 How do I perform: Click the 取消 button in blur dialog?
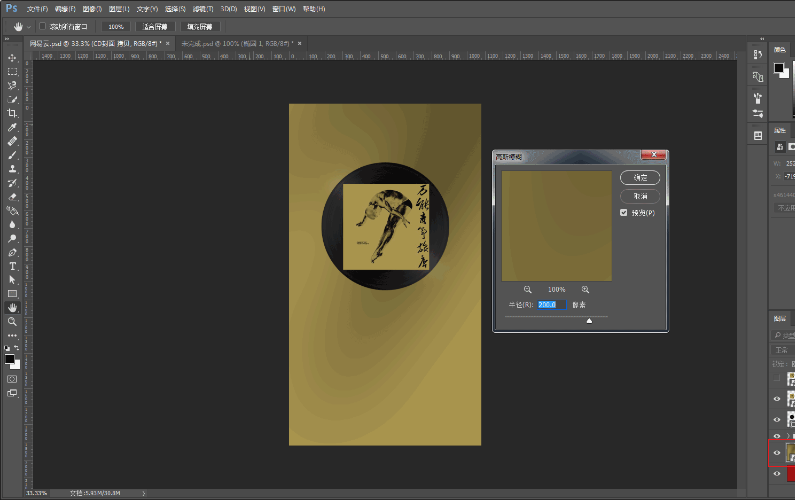pyautogui.click(x=640, y=196)
